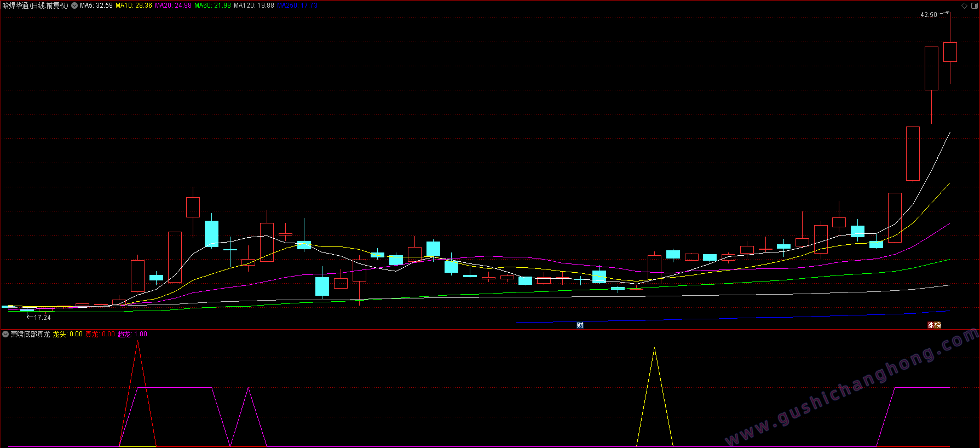Click the 萧啸底部真龙 indicator name

[30, 334]
